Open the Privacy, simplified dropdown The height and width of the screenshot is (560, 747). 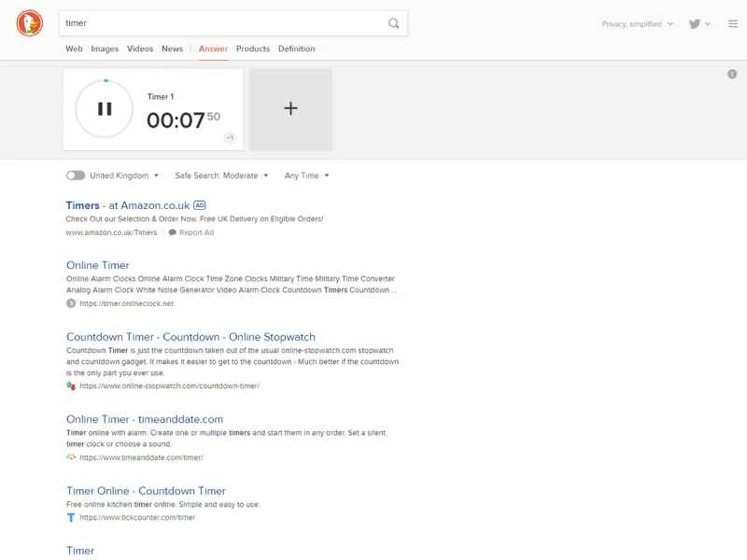coord(633,23)
